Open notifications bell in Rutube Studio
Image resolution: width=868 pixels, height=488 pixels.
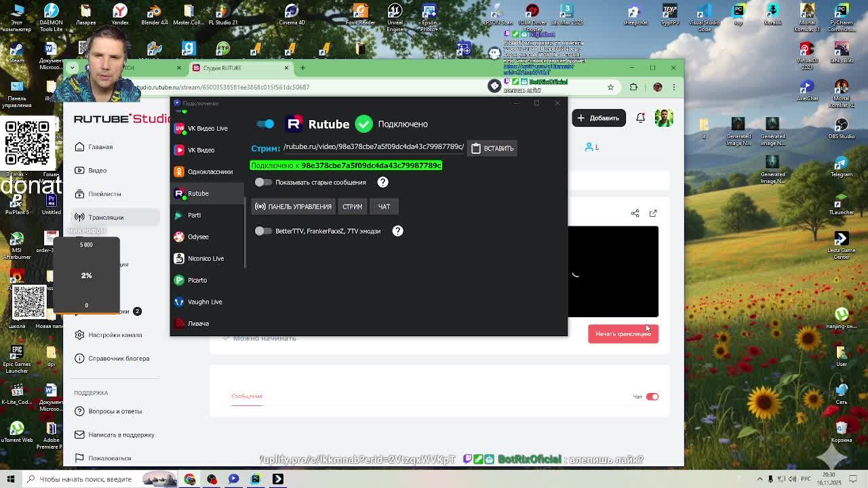click(x=640, y=118)
